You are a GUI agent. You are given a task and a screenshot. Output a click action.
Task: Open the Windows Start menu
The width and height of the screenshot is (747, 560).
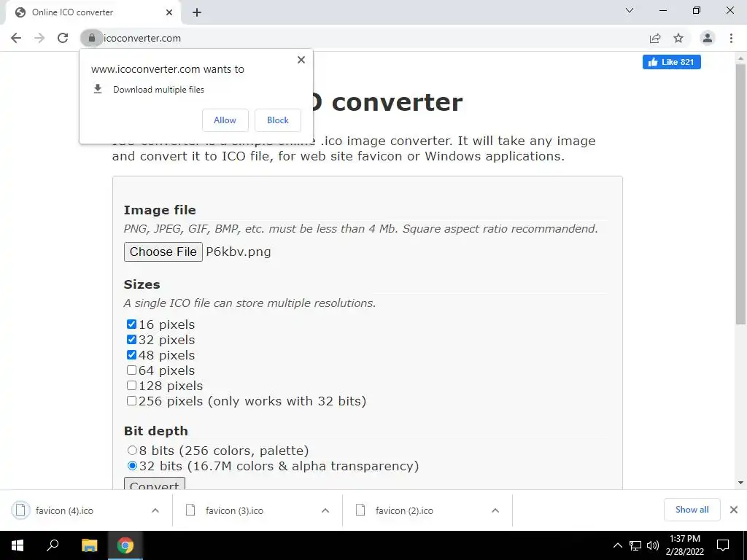click(x=18, y=545)
